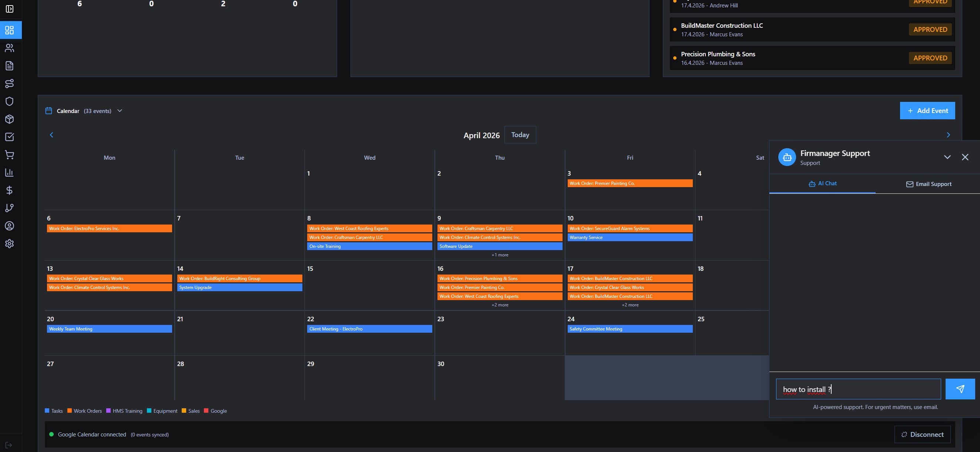Focus the support chat message input
The width and height of the screenshot is (980, 452).
coord(858,389)
